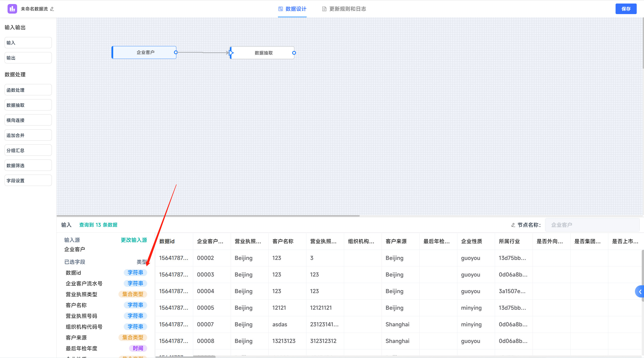Click the output port of 数据抽取 node
The width and height of the screenshot is (644, 358).
coord(294,53)
